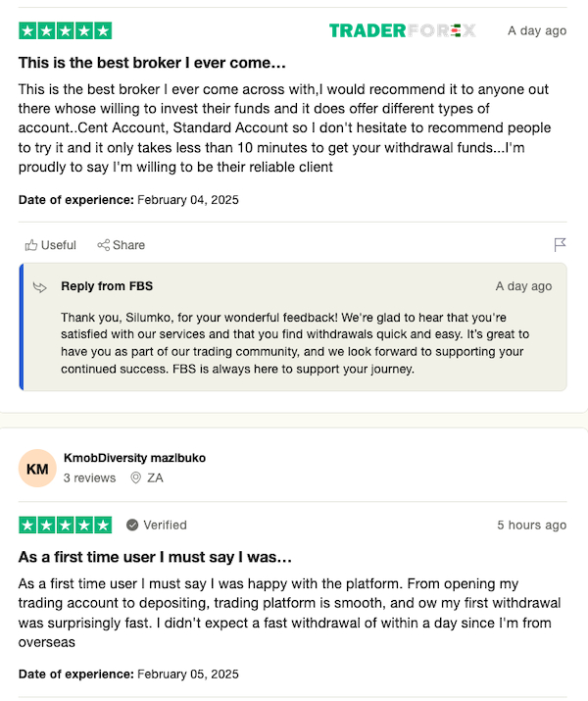Open review titled 'As a first time user I must say I was…'
This screenshot has width=588, height=701.
[155, 557]
